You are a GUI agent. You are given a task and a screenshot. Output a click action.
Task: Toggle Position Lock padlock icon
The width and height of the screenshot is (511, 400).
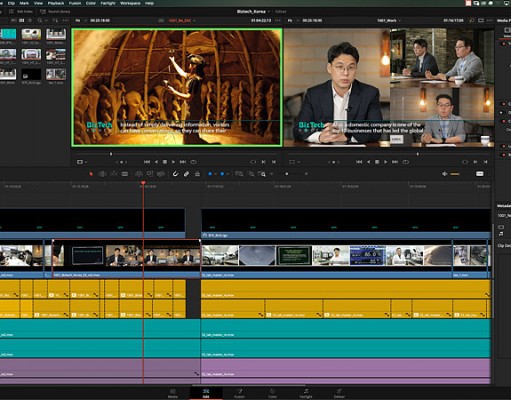tap(197, 174)
